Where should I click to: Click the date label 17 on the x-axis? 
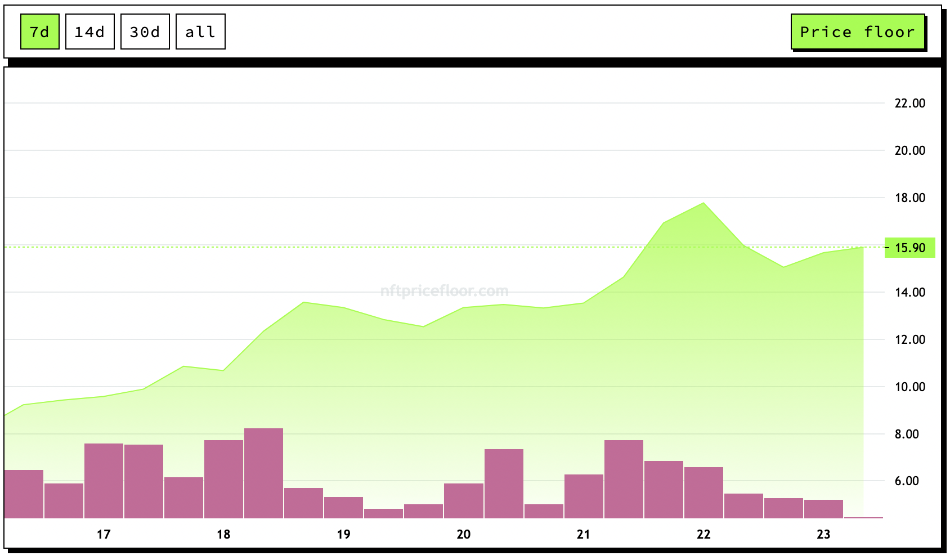coord(104,534)
